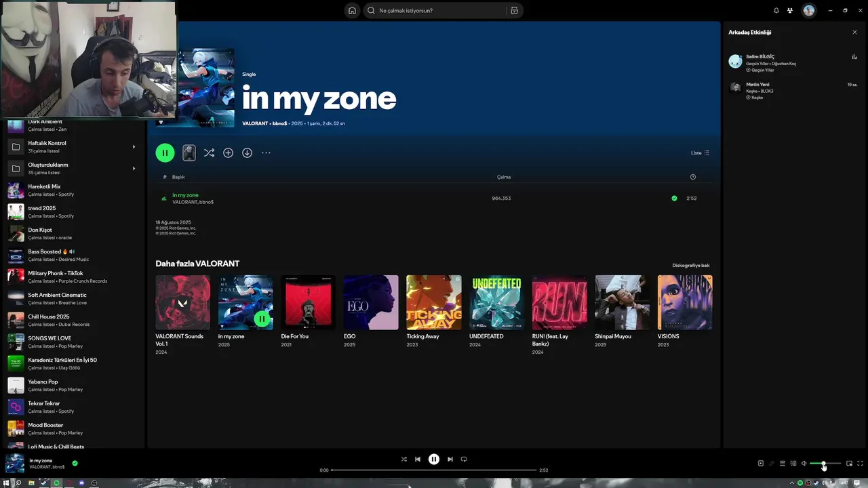Open Selim BİLGİÇ friend activity entry
The height and width of the screenshot is (488, 868).
coord(793,62)
